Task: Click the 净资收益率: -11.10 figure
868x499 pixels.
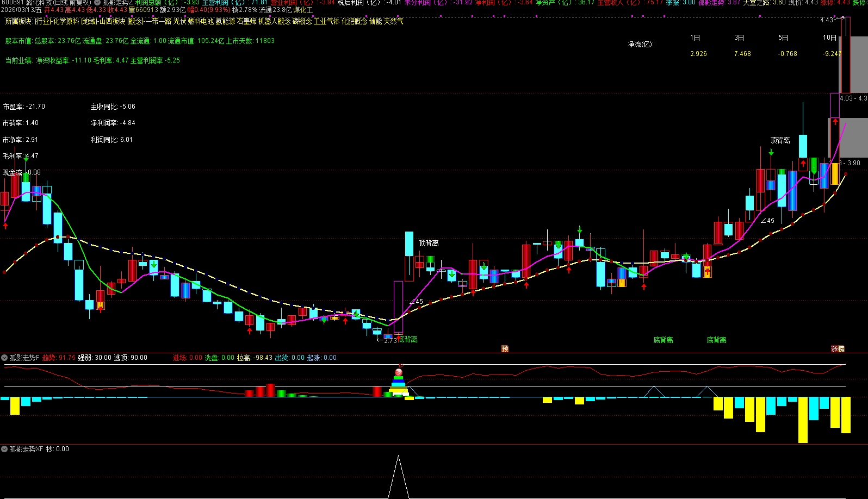Action: tap(64, 60)
